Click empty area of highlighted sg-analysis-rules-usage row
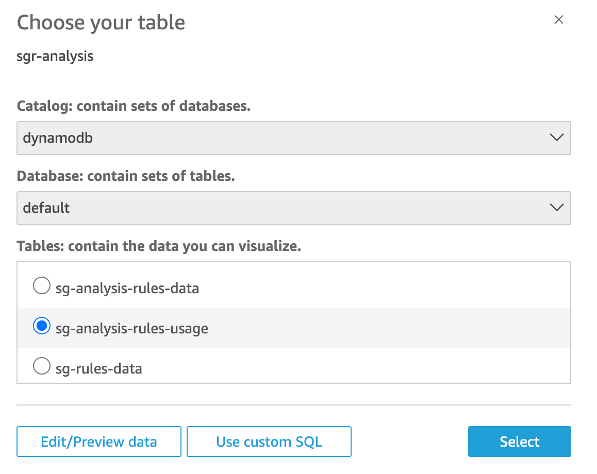Viewport: 597px width, 474px height. click(x=388, y=328)
